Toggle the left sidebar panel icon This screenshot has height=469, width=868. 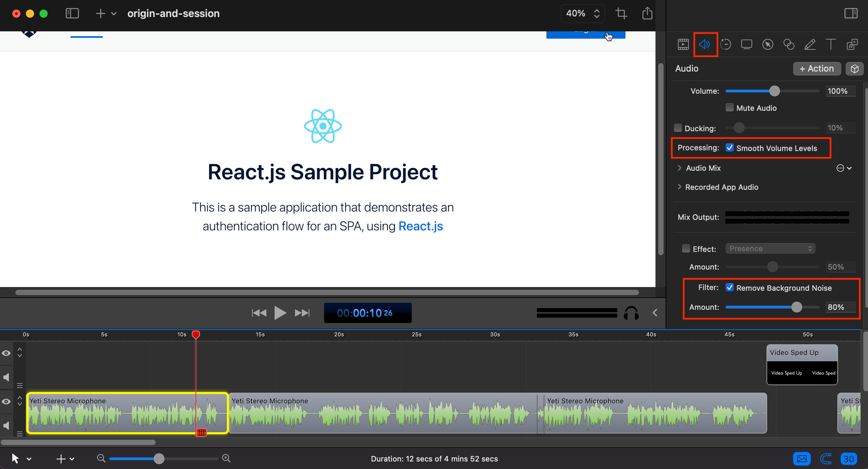pos(72,14)
